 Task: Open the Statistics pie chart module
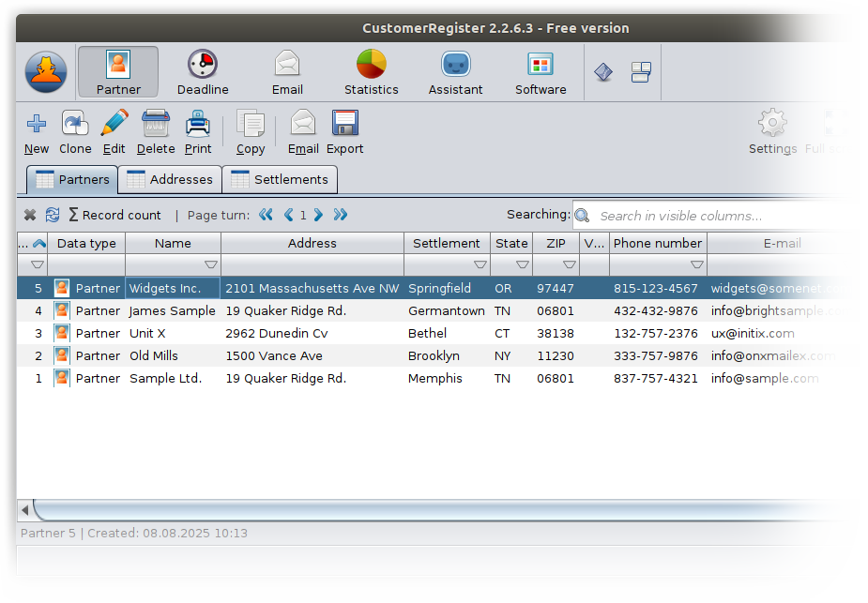(x=372, y=72)
